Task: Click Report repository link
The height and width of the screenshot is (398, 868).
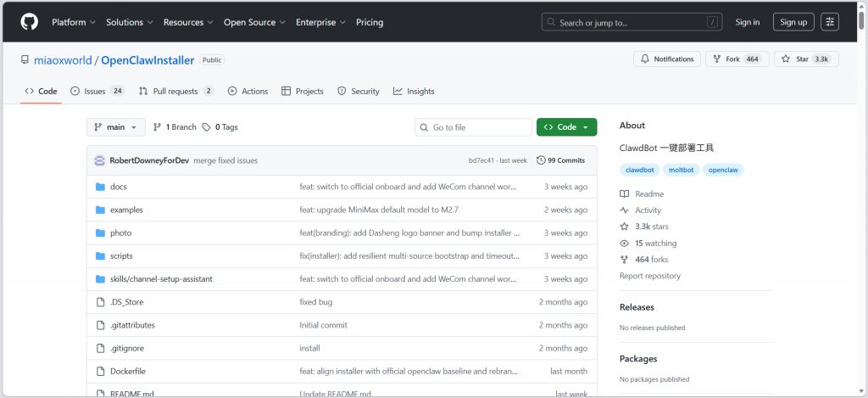Action: [650, 276]
